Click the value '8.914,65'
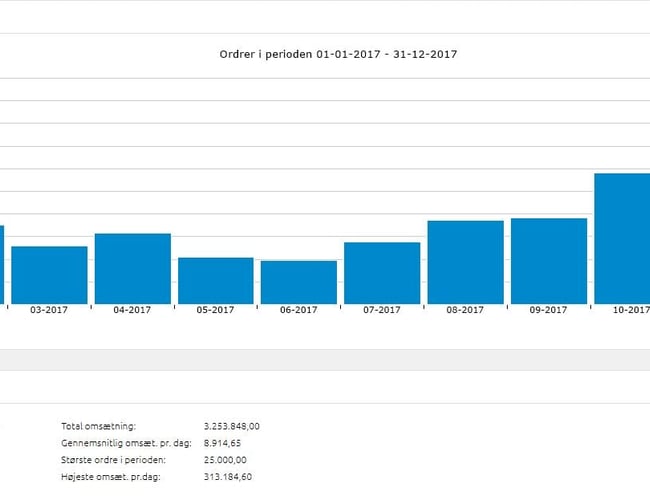This screenshot has height=500, width=650. point(222,443)
